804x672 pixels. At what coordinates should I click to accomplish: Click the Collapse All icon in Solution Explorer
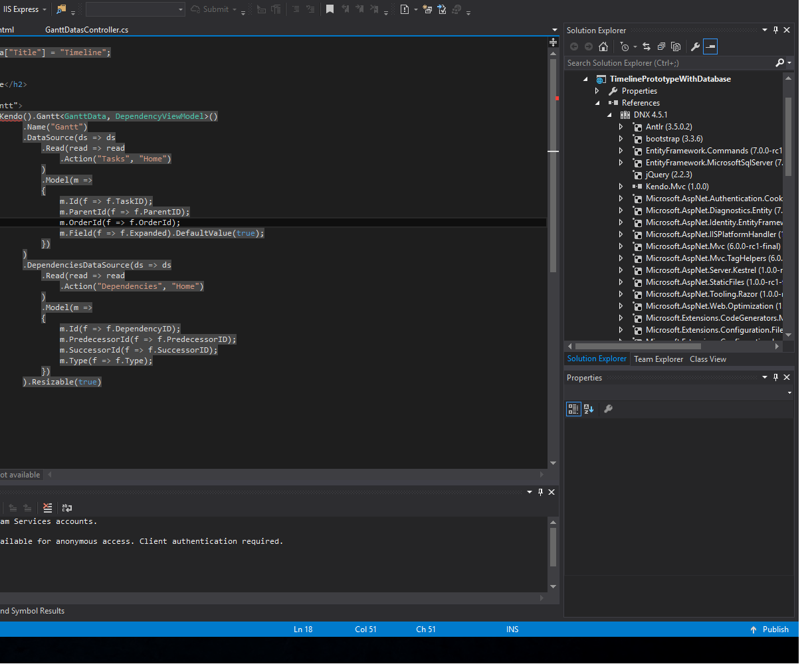[661, 46]
